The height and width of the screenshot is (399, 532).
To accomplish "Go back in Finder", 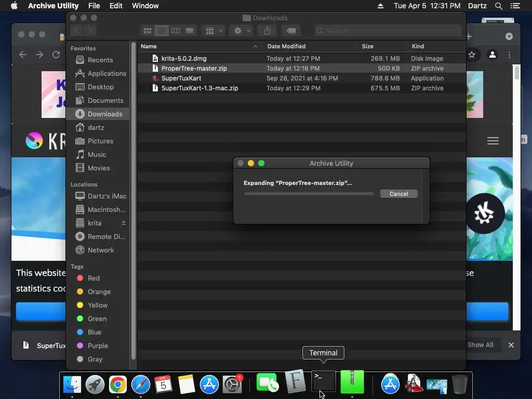I will coord(77,31).
